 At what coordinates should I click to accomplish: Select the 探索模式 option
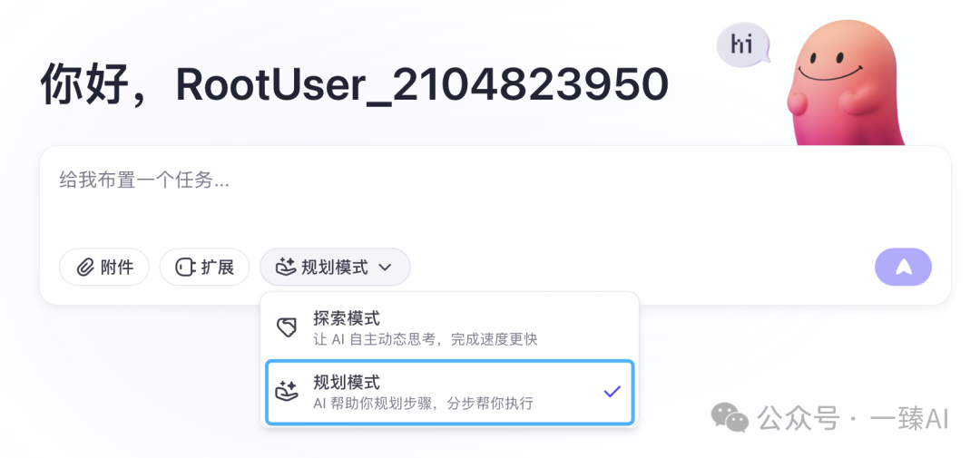(x=449, y=328)
